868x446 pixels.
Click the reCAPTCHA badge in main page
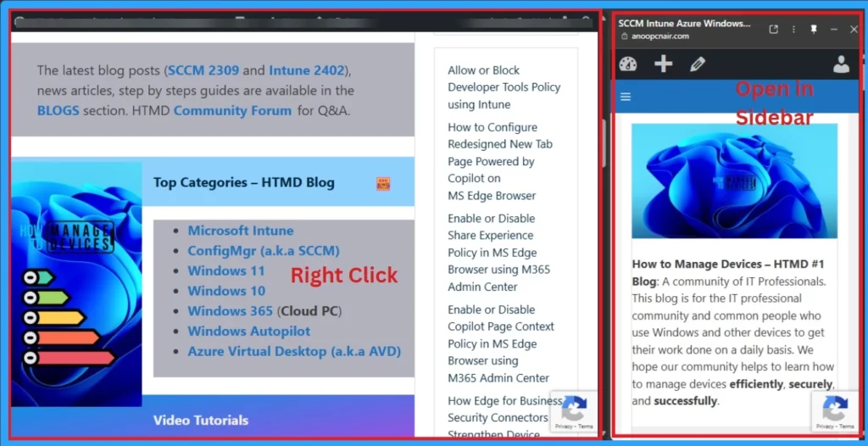pos(574,411)
